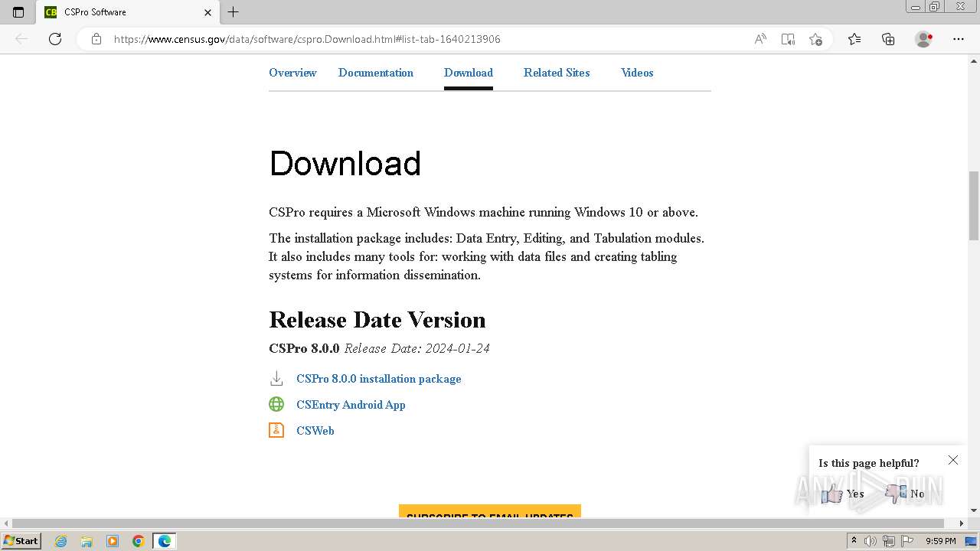Click the horizontal scroll left arrow
Viewport: 980px width, 551px height.
[6, 523]
